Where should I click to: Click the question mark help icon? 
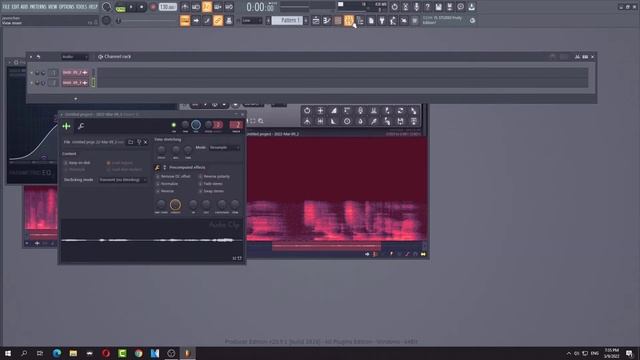(x=427, y=7)
